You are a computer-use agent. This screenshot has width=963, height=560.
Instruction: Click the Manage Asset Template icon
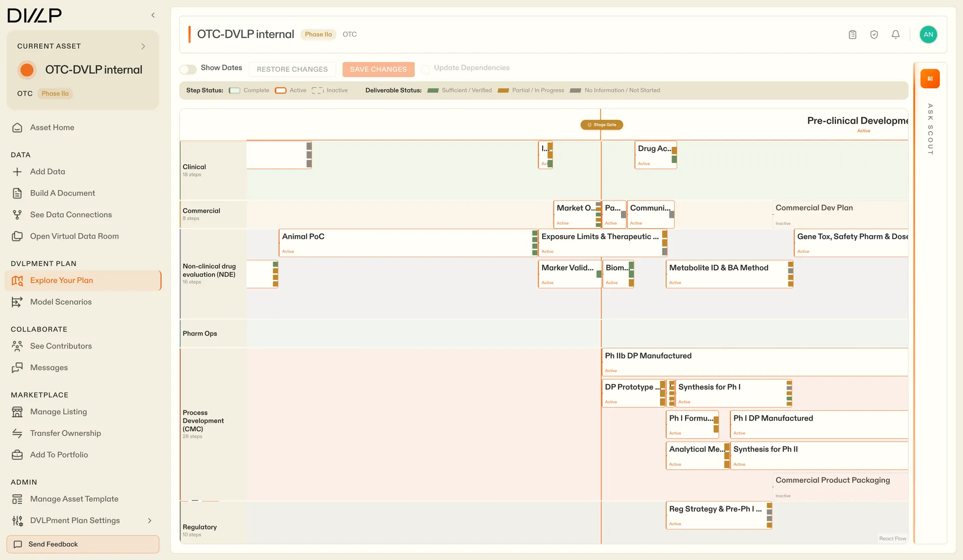point(17,499)
